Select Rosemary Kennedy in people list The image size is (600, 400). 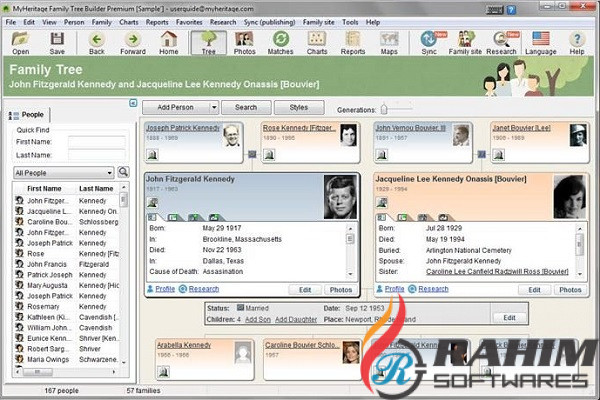[67, 307]
